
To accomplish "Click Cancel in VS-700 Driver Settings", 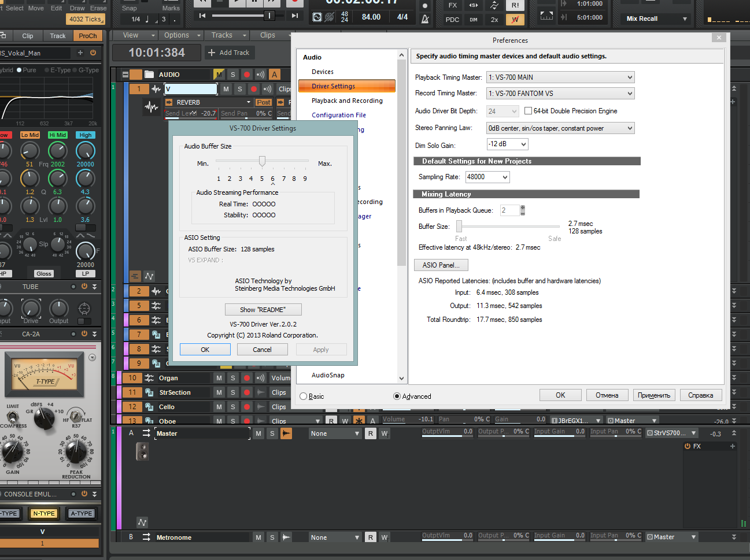I will point(263,350).
